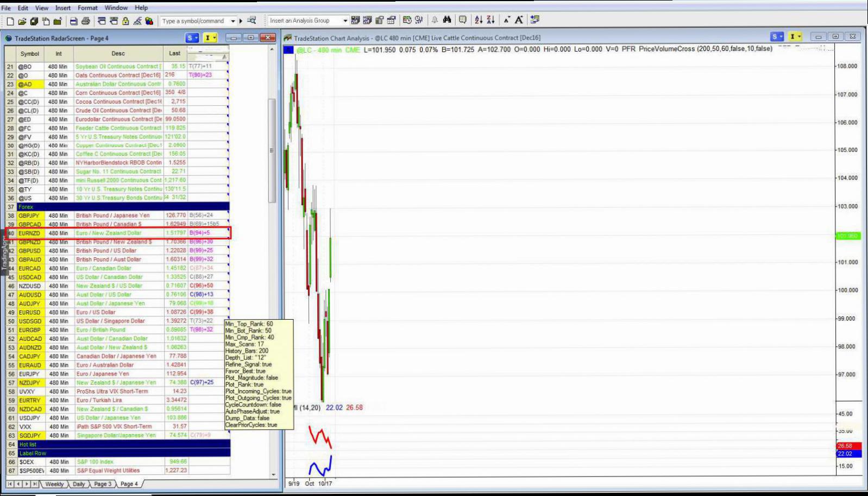Image resolution: width=868 pixels, height=496 pixels.
Task: Click the comment bubble toolbar icon
Action: [463, 20]
